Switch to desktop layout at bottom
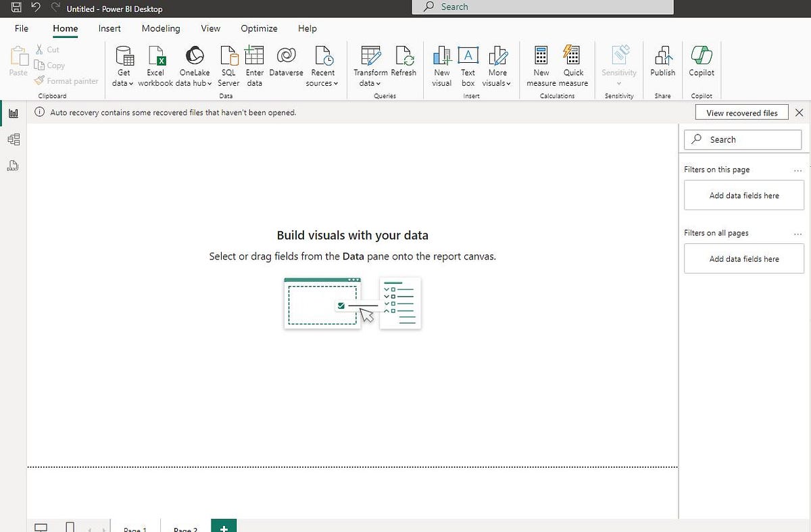 pyautogui.click(x=41, y=527)
